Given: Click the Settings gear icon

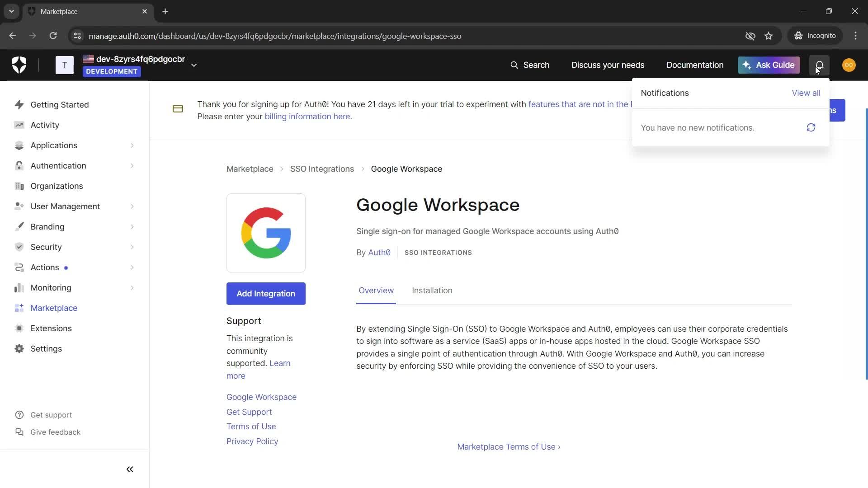Looking at the screenshot, I should coord(19,349).
